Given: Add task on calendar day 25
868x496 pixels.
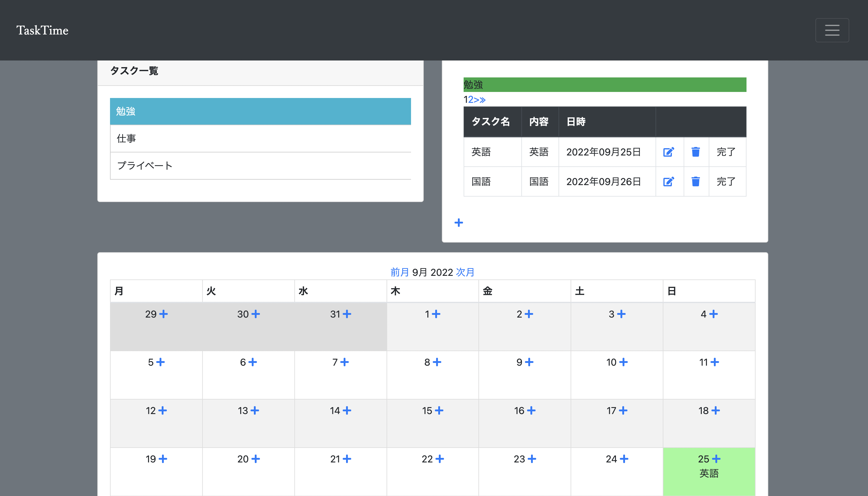Looking at the screenshot, I should pos(716,458).
